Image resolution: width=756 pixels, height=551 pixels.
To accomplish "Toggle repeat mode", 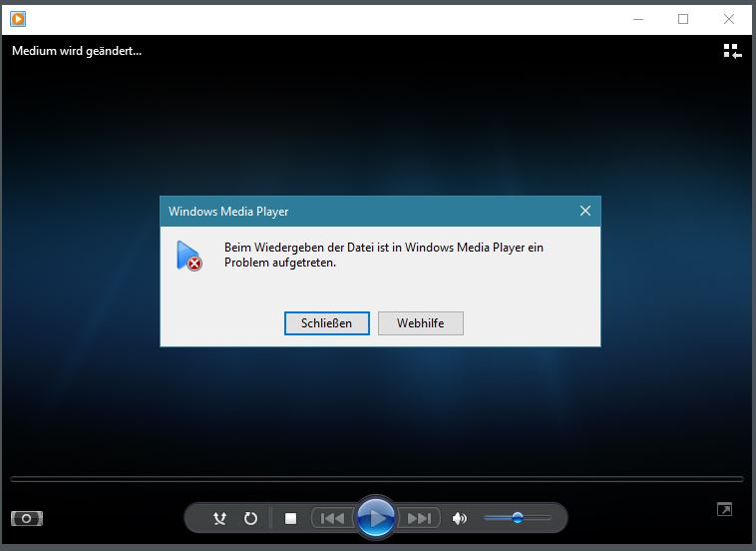I will pos(250,519).
